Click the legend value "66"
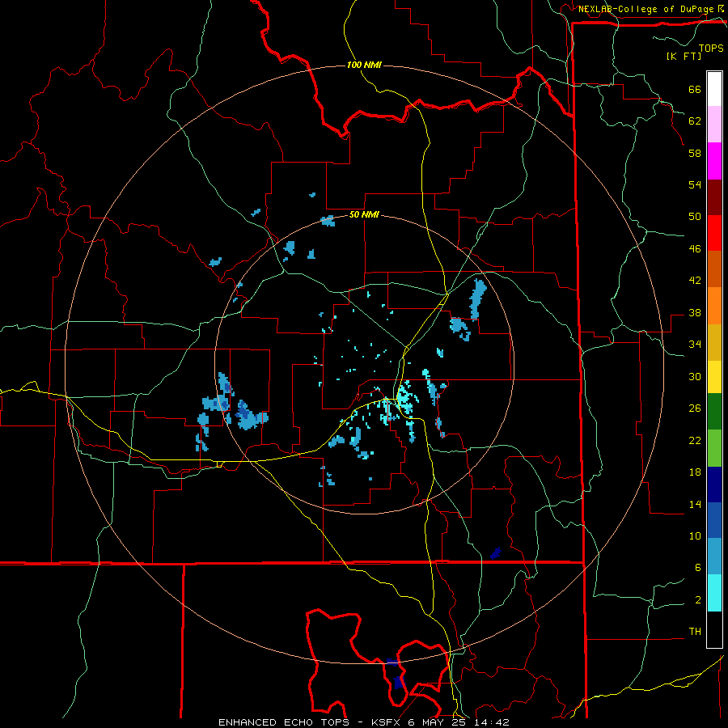728x728 pixels. 695,89
